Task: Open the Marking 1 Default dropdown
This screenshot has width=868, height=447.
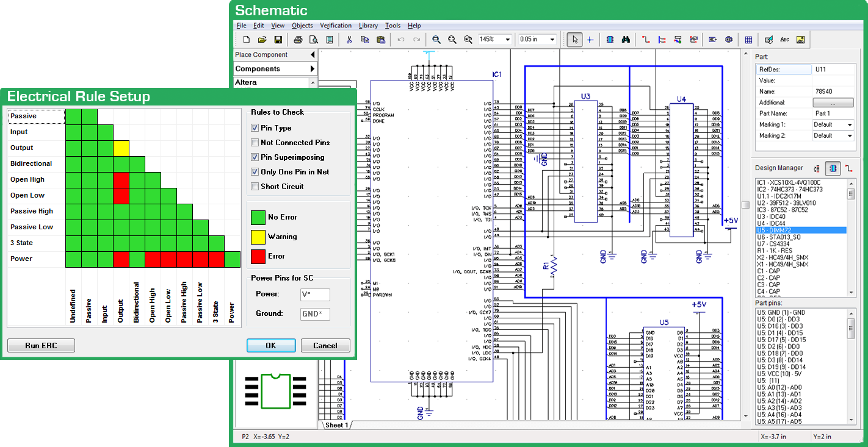Action: [849, 124]
